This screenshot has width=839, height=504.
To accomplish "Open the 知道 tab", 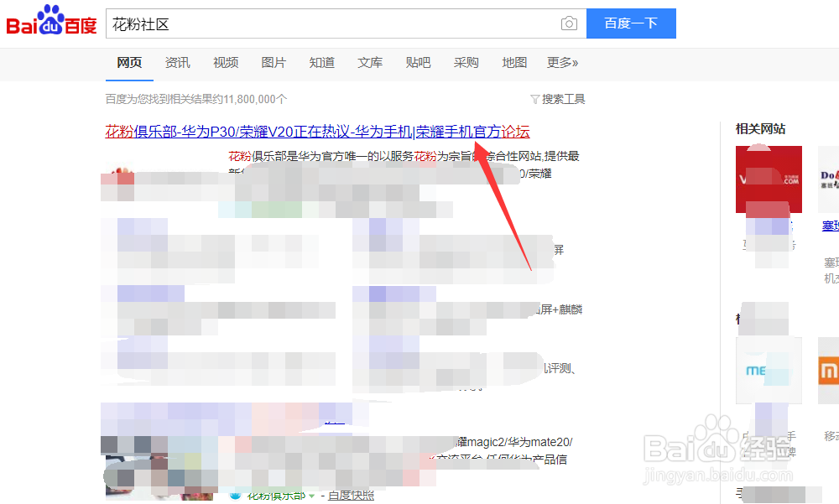I will click(322, 63).
